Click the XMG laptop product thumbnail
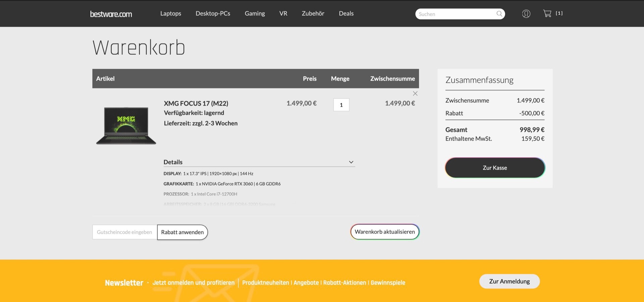 click(x=126, y=125)
